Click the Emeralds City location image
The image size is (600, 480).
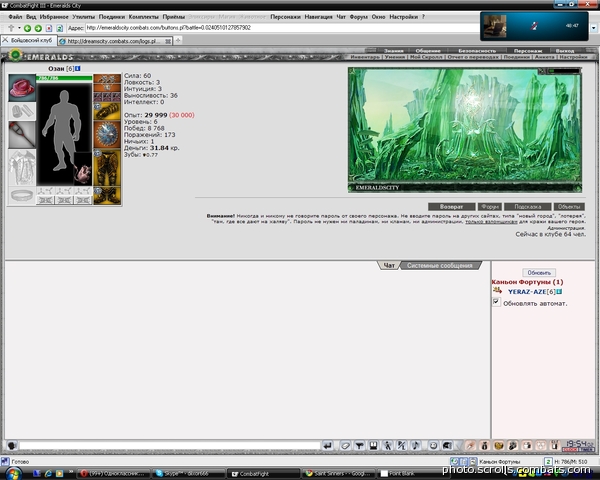pyautogui.click(x=465, y=130)
